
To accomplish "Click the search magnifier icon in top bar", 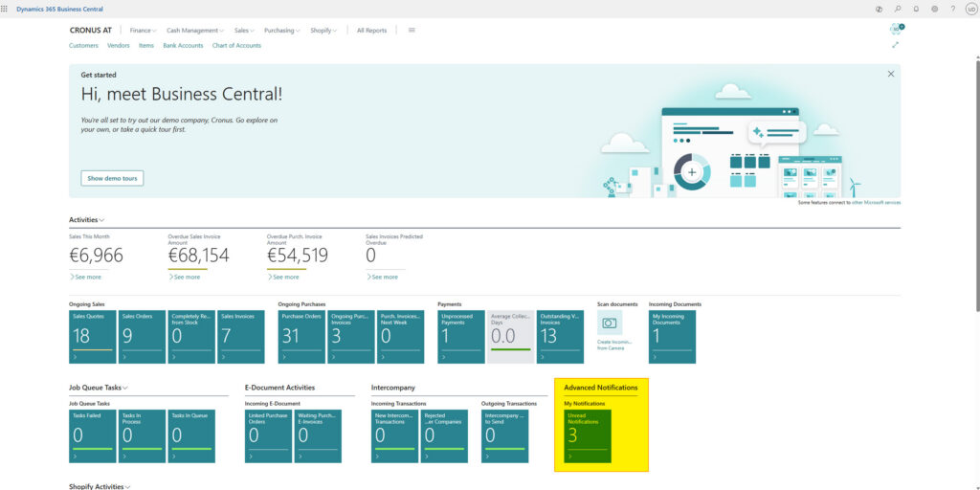I will click(x=898, y=9).
